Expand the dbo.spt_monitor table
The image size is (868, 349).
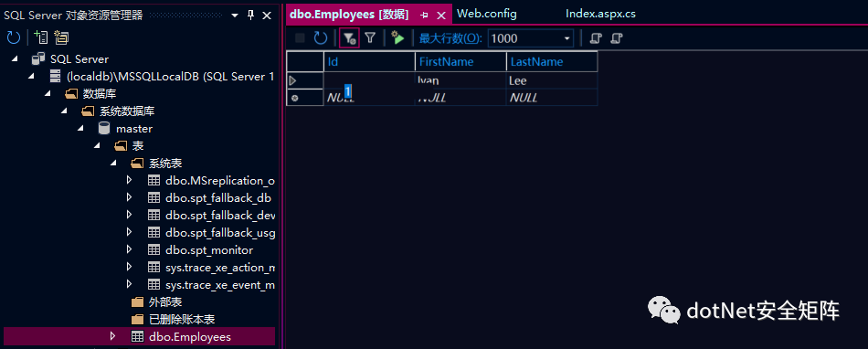tap(130, 249)
